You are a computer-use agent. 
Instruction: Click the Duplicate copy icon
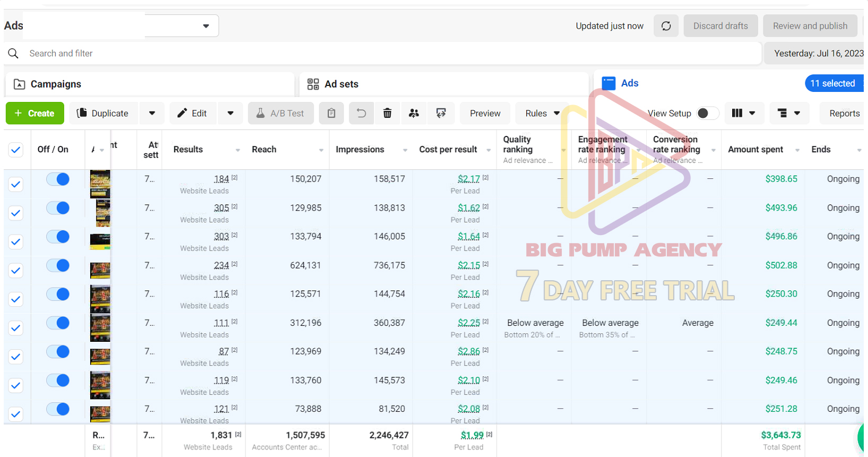click(82, 113)
